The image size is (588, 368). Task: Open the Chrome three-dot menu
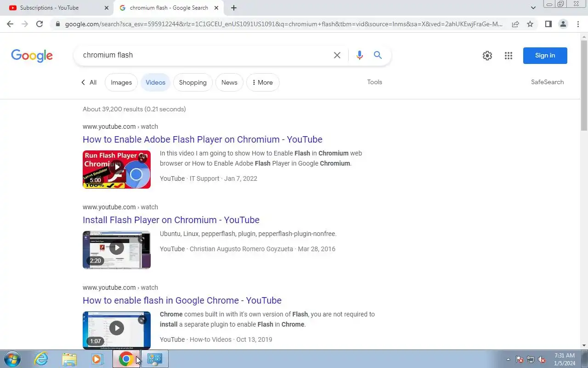click(x=578, y=24)
